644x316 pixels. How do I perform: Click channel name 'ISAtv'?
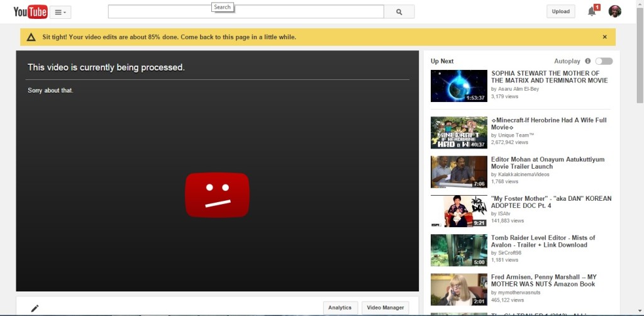(504, 213)
